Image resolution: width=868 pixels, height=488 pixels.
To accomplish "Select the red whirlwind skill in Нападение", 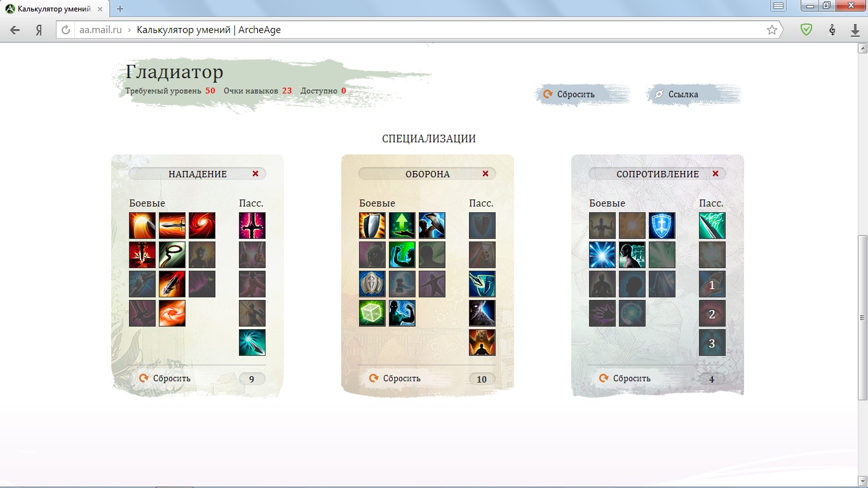I will tap(202, 226).
